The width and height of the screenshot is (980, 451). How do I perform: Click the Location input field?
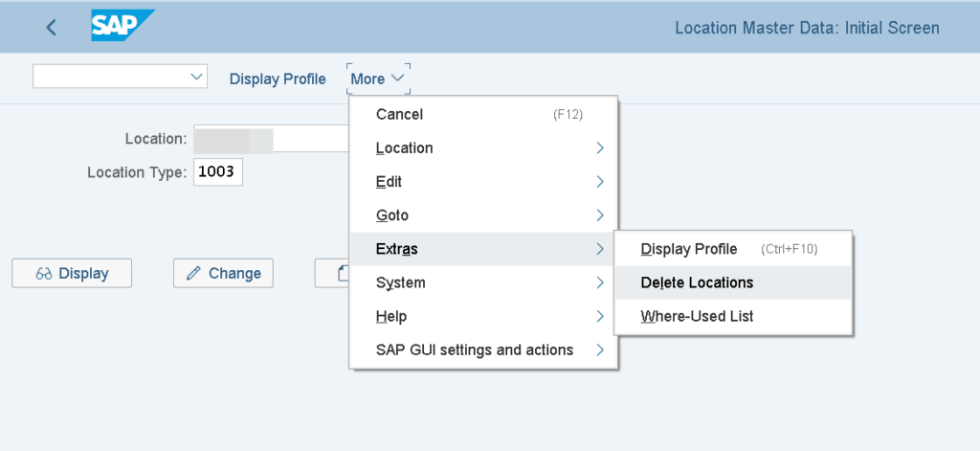tap(270, 139)
